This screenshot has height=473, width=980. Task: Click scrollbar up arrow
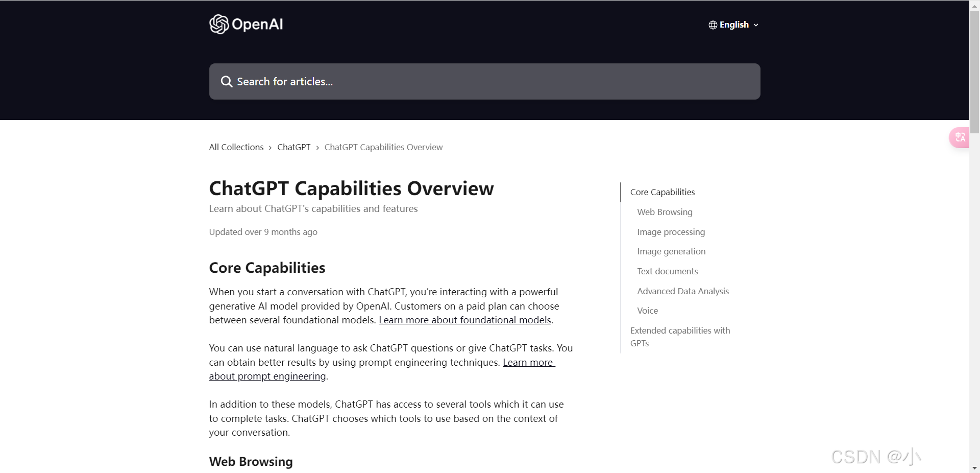974,4
